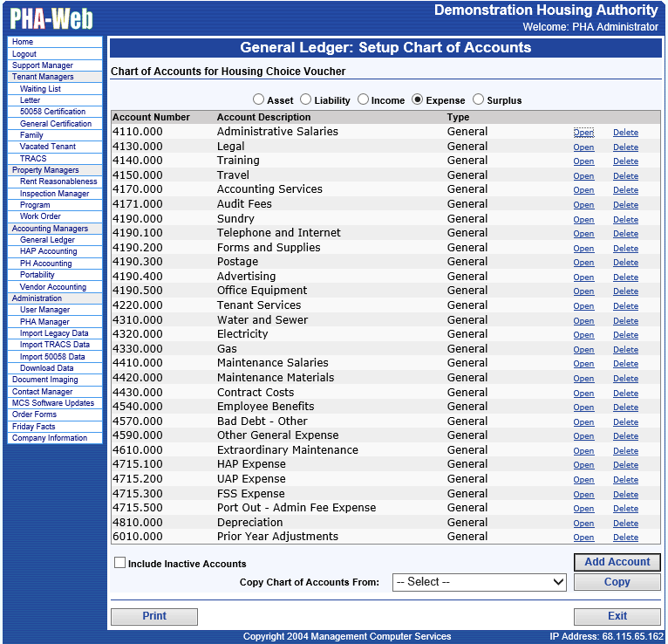Open Import Legacy Data item
The image size is (668, 644).
point(55,333)
